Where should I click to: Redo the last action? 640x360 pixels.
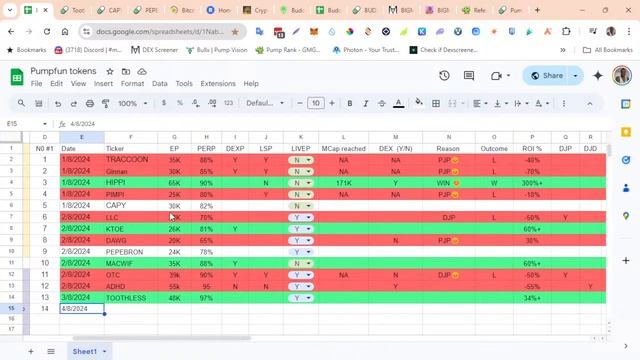pos(73,104)
